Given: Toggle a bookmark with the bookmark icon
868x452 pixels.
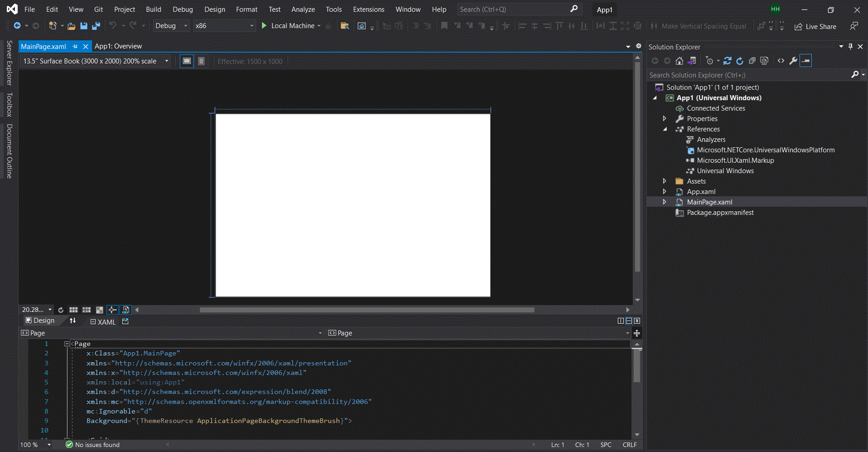Looking at the screenshot, I should coord(444,25).
